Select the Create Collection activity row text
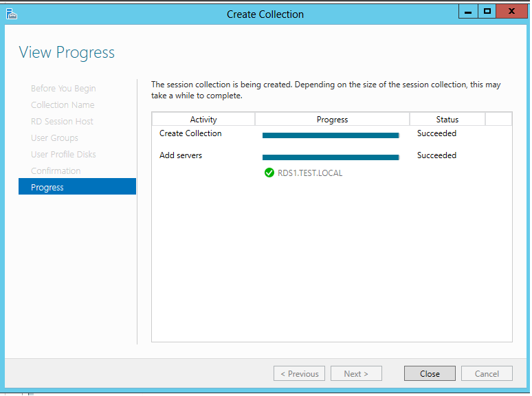This screenshot has width=532, height=396. point(190,133)
